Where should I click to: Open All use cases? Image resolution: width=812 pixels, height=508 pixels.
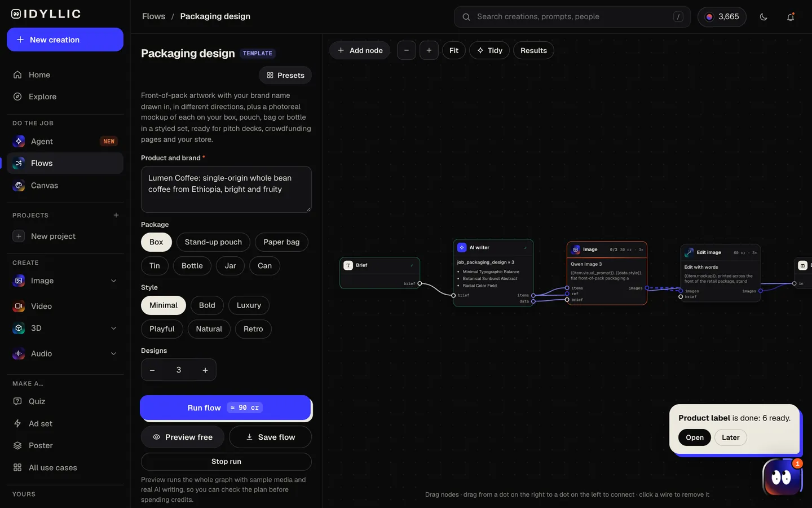65,467
